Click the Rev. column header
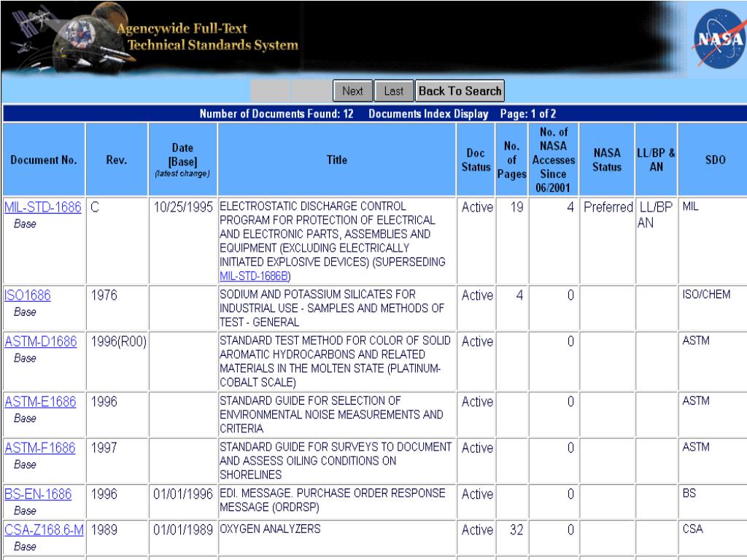The height and width of the screenshot is (560, 747). coord(117,160)
